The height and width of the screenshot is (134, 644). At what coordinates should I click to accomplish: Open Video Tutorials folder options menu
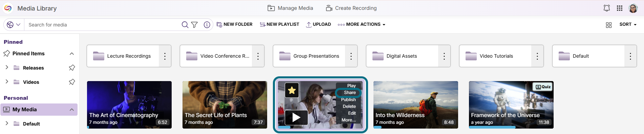537,56
